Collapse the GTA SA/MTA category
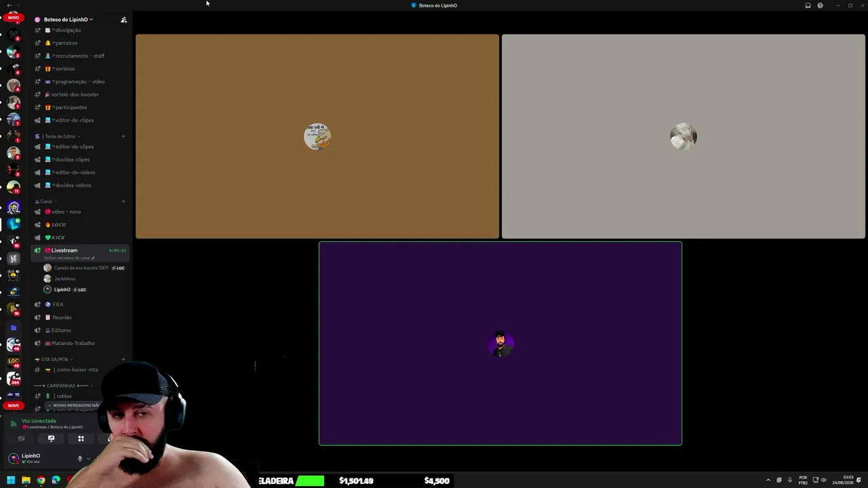This screenshot has height=488, width=868. pos(55,360)
